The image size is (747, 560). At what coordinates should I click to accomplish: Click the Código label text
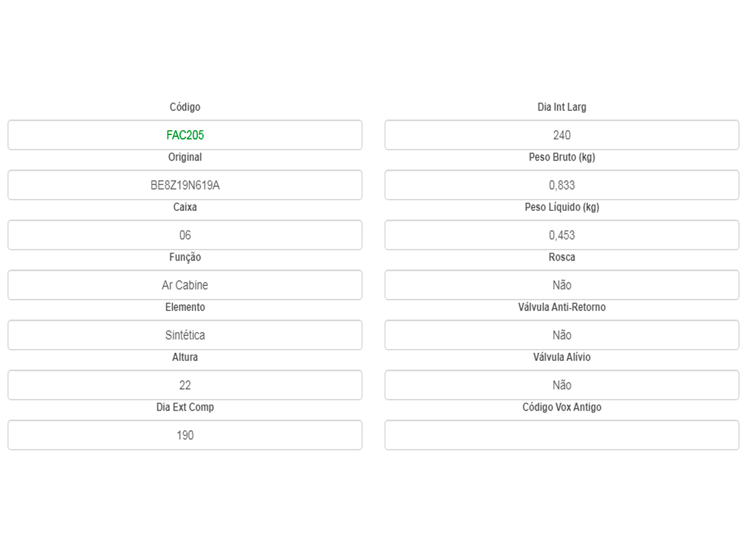(x=185, y=107)
